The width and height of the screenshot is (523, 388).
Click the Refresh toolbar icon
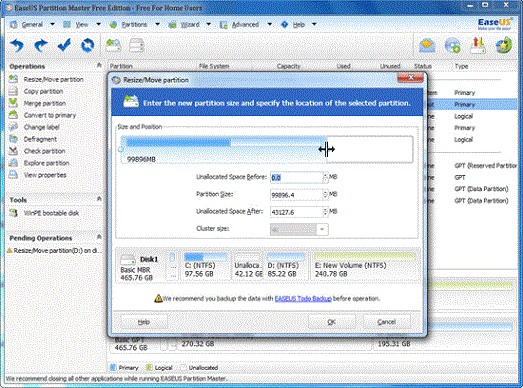87,45
